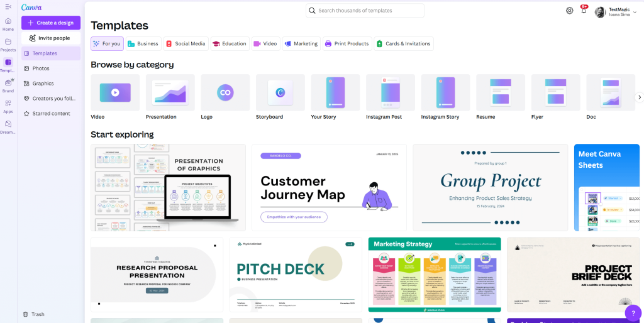
Task: Select the Video filter tab
Action: tap(265, 43)
